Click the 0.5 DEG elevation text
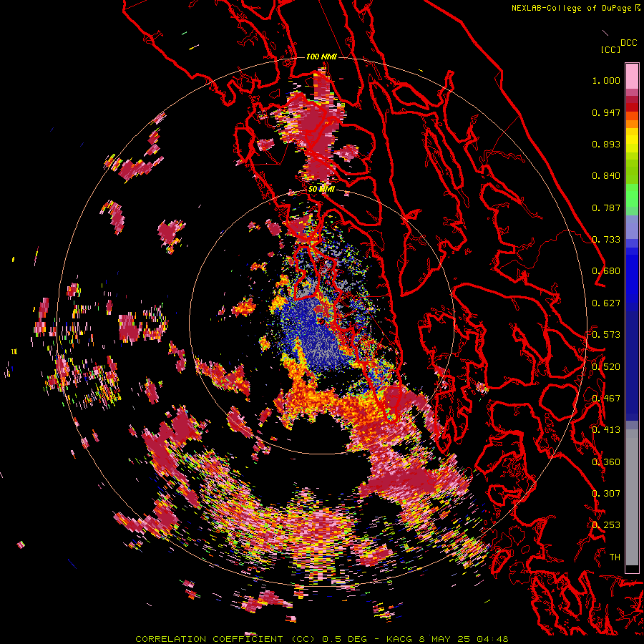 click(x=345, y=639)
